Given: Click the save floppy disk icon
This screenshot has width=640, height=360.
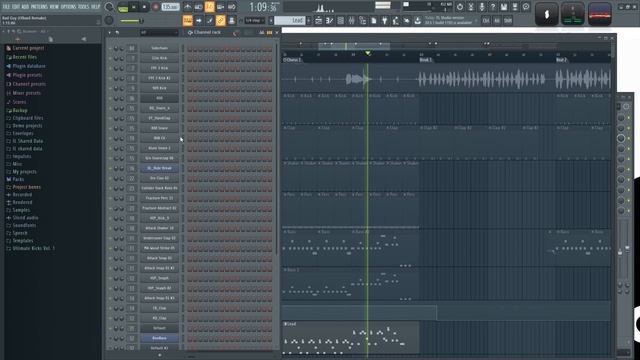Looking at the screenshot, I should point(504,7).
